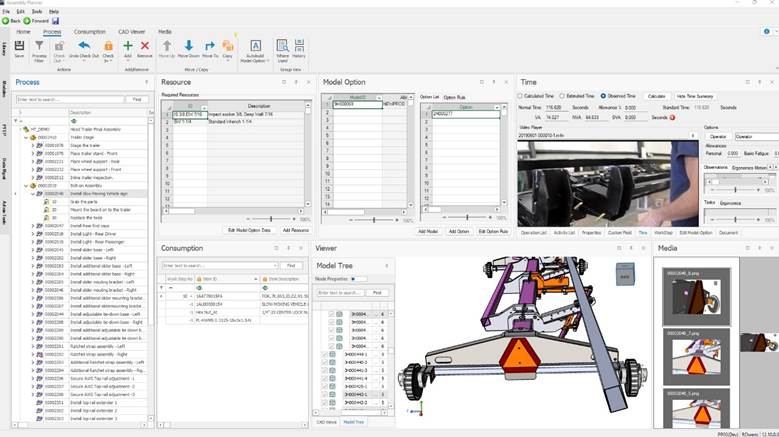Screen dimensions: 779x437
Task: Switch to the Consumption ribbon tab
Action: click(89, 32)
